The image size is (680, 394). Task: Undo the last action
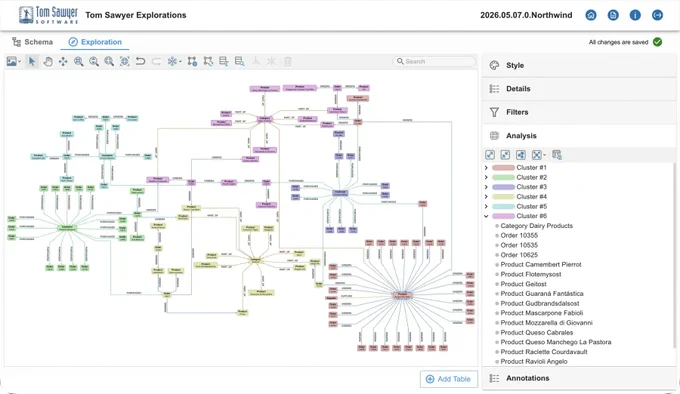coord(140,62)
